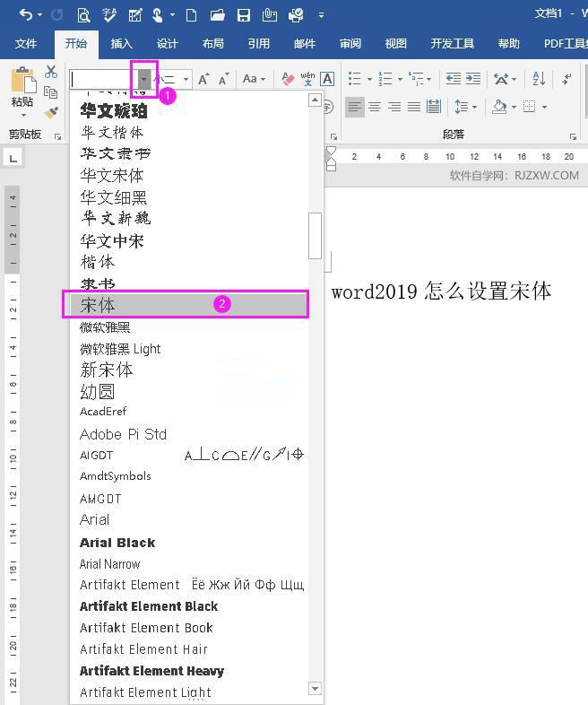This screenshot has width=588, height=705.
Task: Switch to the 插入 Insert tab
Action: click(x=122, y=44)
